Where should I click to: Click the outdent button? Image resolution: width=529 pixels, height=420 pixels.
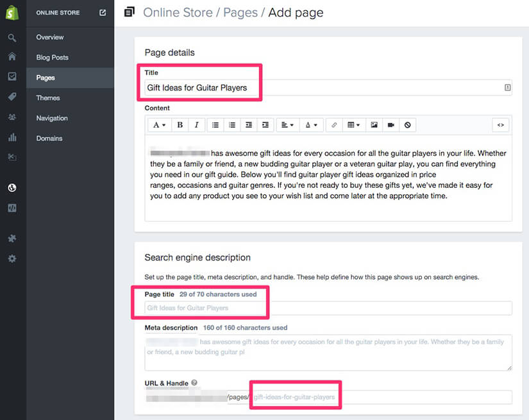[249, 125]
